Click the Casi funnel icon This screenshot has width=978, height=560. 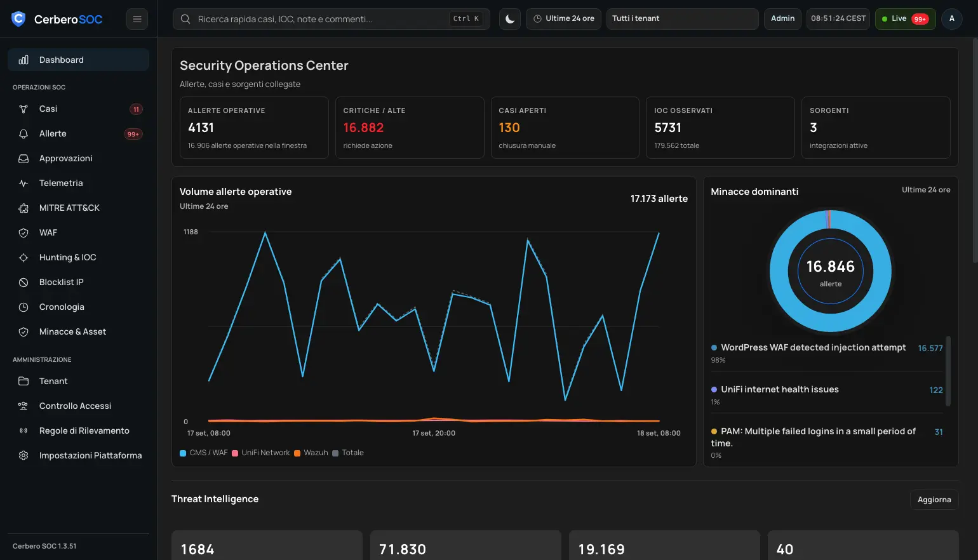(x=23, y=109)
